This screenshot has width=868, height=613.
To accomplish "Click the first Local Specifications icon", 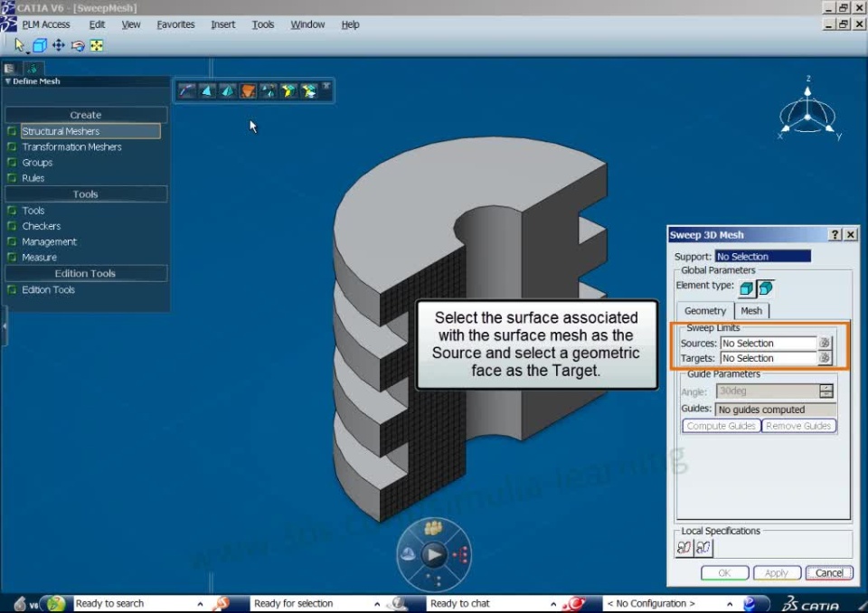I will (684, 548).
